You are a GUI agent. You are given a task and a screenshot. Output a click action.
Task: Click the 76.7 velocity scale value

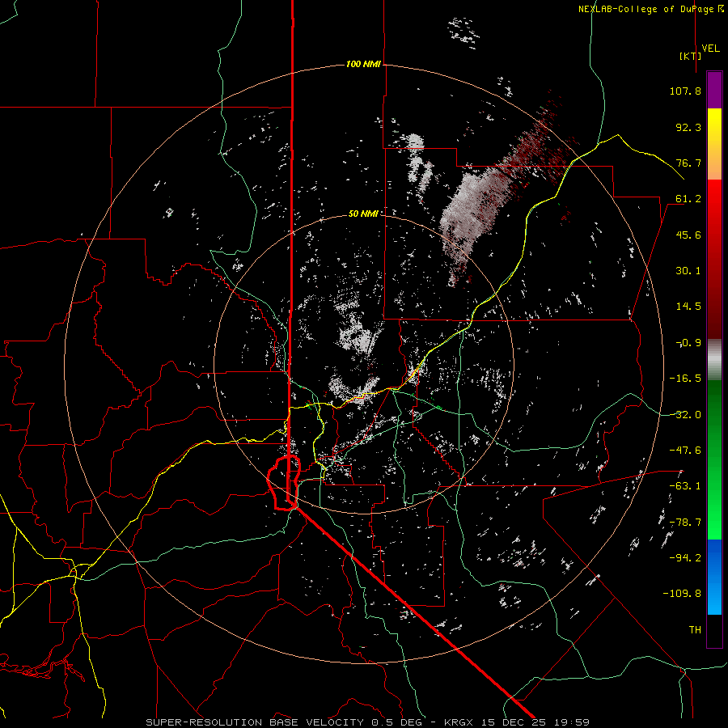tap(688, 163)
